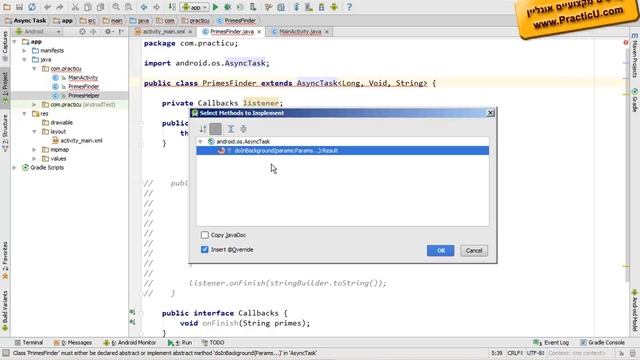Collapse the java folder
The image size is (640, 360).
(x=24, y=60)
